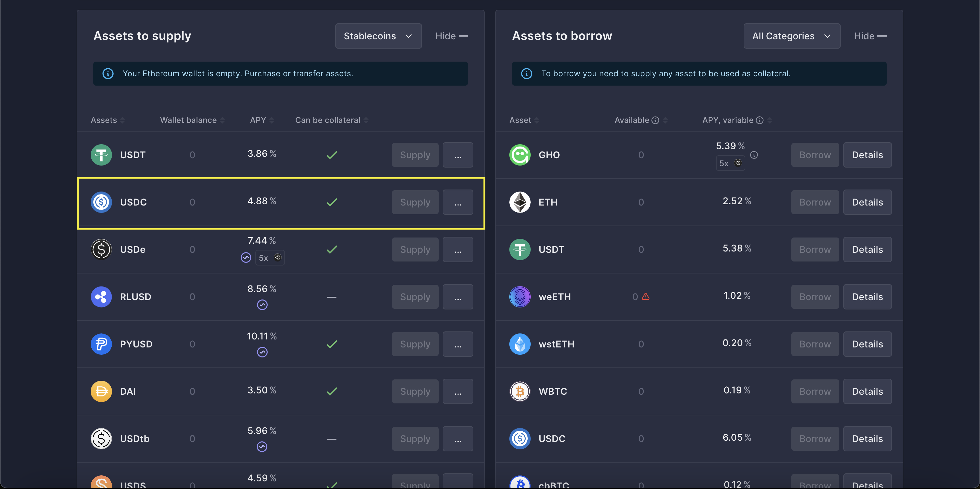Open the Stablecoins category dropdown
Viewport: 980px width, 489px height.
coord(378,36)
